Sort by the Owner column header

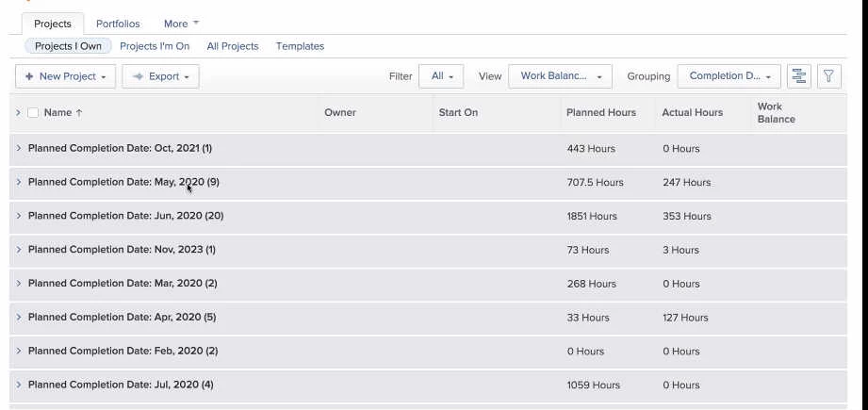point(340,113)
